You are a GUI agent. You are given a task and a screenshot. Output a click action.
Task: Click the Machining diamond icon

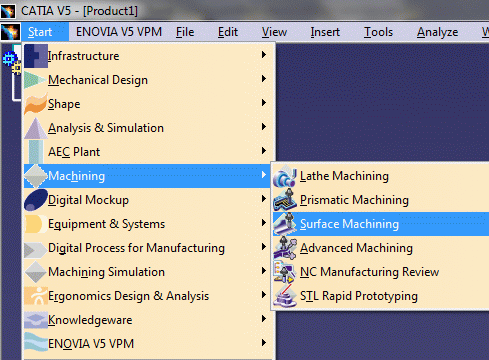coord(36,176)
